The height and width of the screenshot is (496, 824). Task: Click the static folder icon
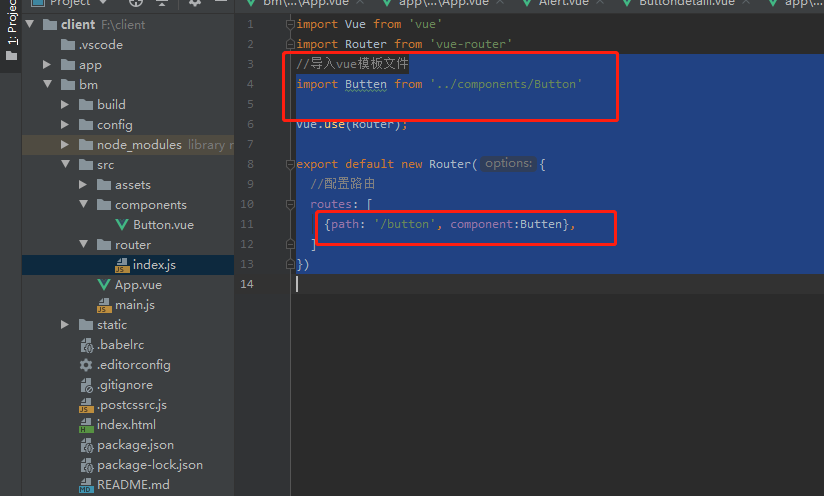pyautogui.click(x=86, y=325)
